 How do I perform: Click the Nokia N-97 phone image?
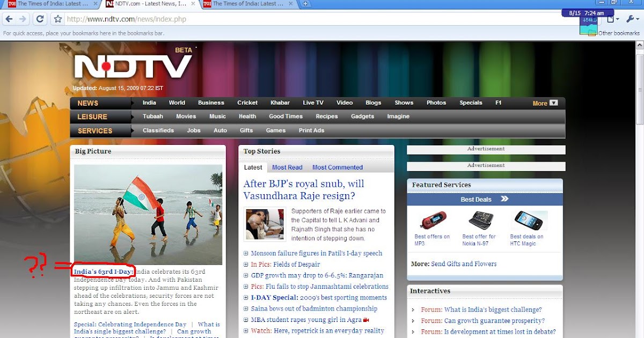tap(480, 221)
